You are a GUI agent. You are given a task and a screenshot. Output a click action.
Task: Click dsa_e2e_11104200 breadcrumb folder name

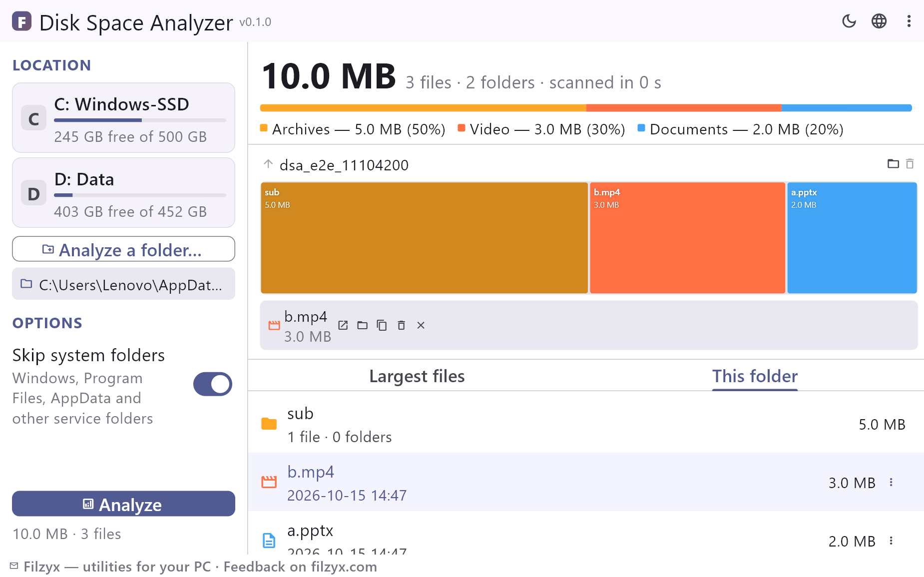(344, 165)
